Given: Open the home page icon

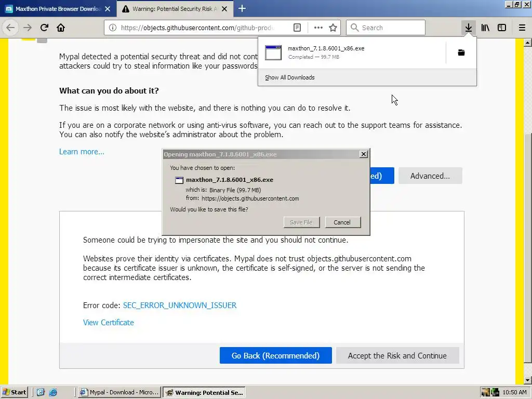Looking at the screenshot, I should [x=61, y=28].
